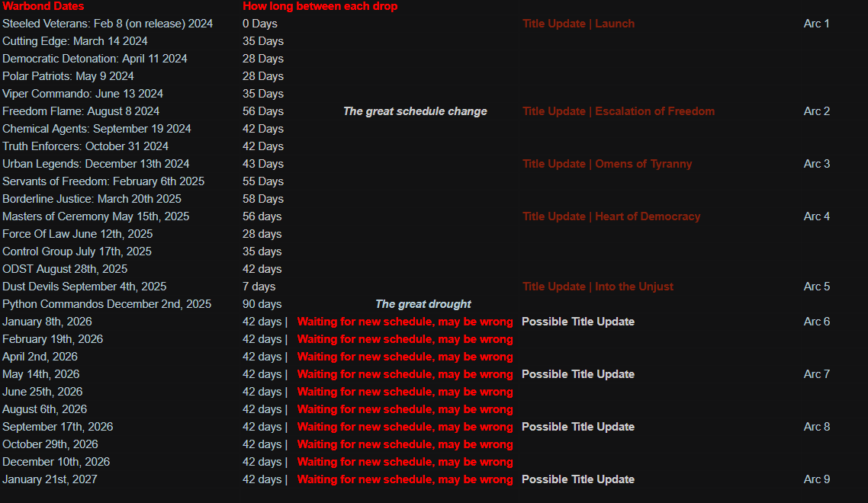This screenshot has height=503, width=868.
Task: Select the 'Arc 7' label
Action: [817, 374]
